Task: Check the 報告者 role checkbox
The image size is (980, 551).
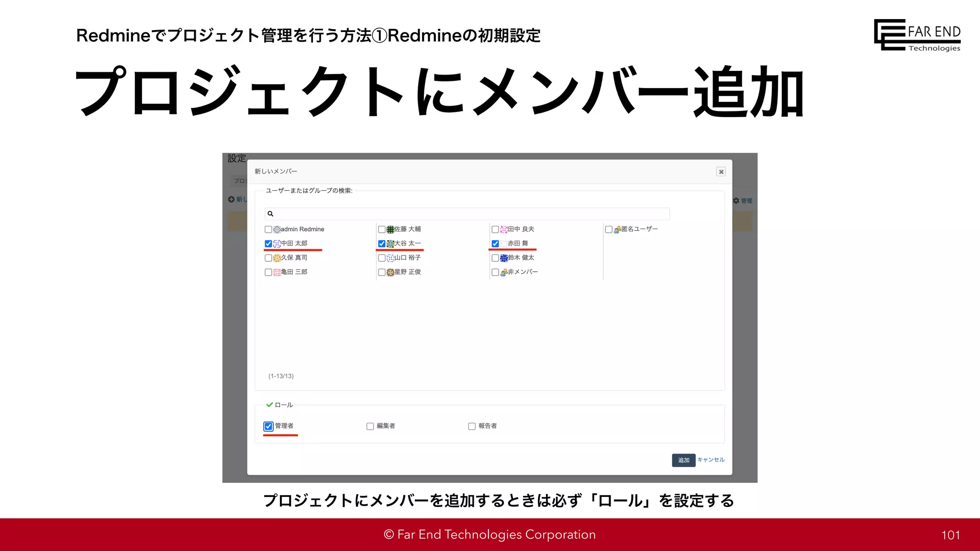Action: (472, 426)
